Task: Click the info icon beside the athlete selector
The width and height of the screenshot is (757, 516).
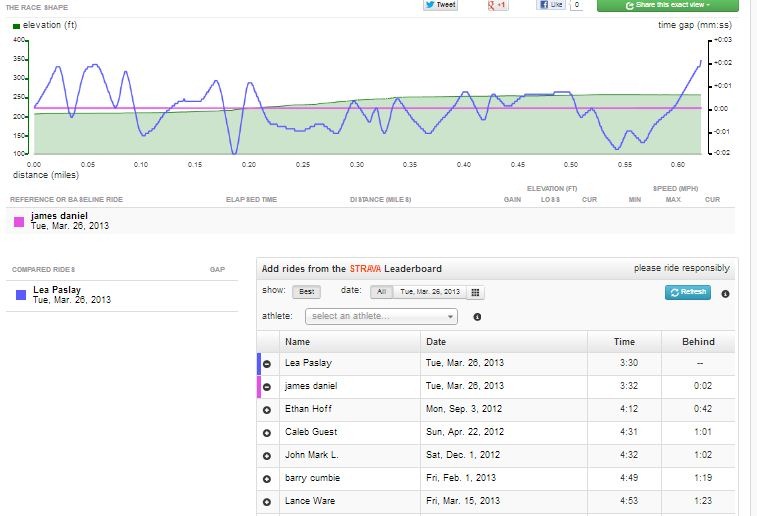Action: coord(477,317)
